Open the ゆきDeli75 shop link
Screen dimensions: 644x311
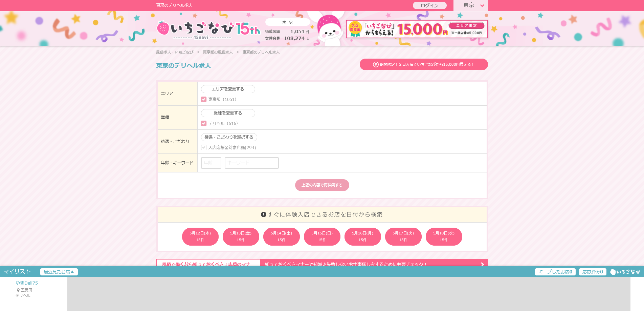[27, 283]
